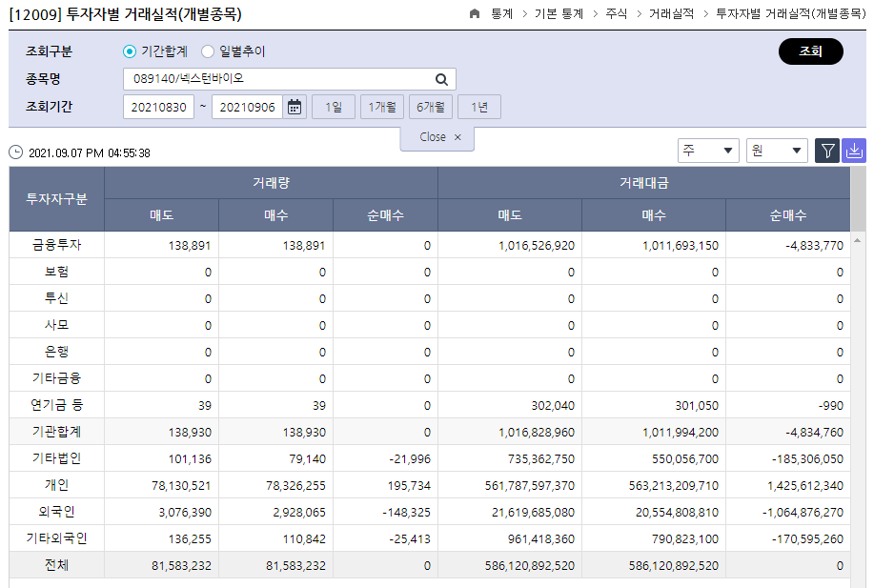Click the table scrollbar up arrow
The image size is (874, 588).
[857, 240]
